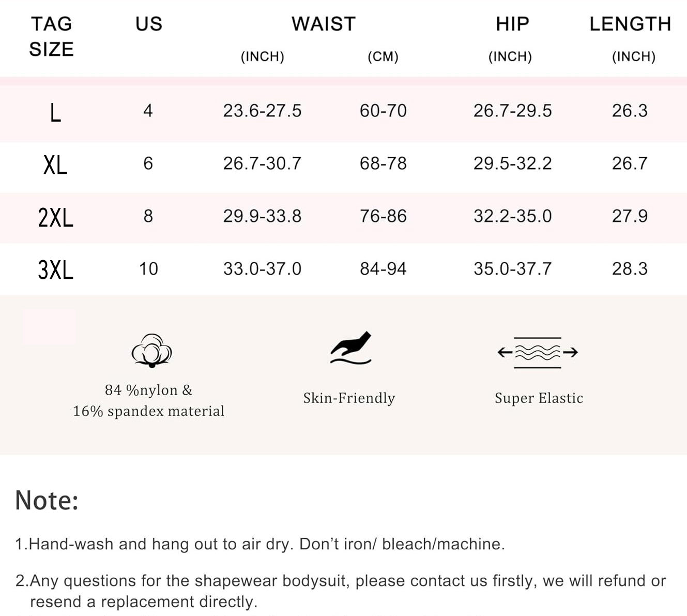This screenshot has width=687, height=616.
Task: Click the small pink square swatch
Action: [x=49, y=327]
